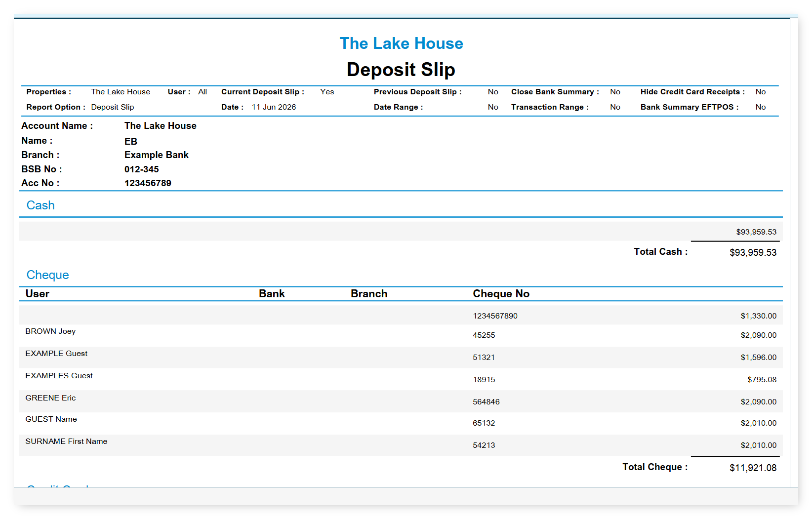Select the Account Name value 'The Lake House'
The height and width of the screenshot is (519, 812).
[161, 126]
